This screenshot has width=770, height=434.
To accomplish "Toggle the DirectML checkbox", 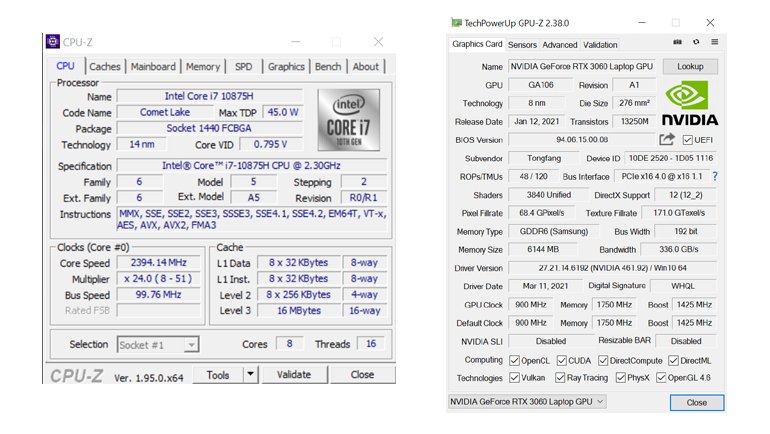I will (673, 361).
